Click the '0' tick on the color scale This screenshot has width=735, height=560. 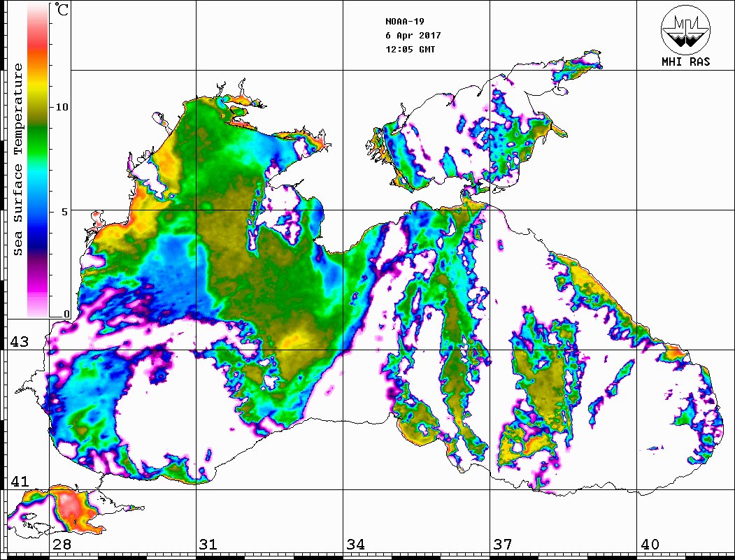[66, 314]
